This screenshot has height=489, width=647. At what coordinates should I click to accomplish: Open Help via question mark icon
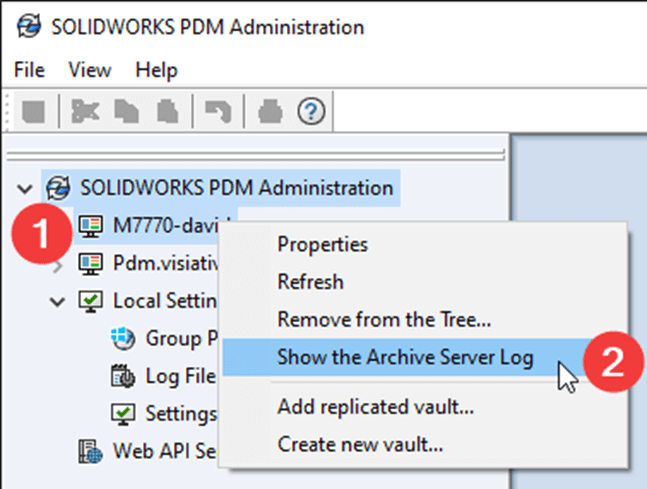(311, 111)
